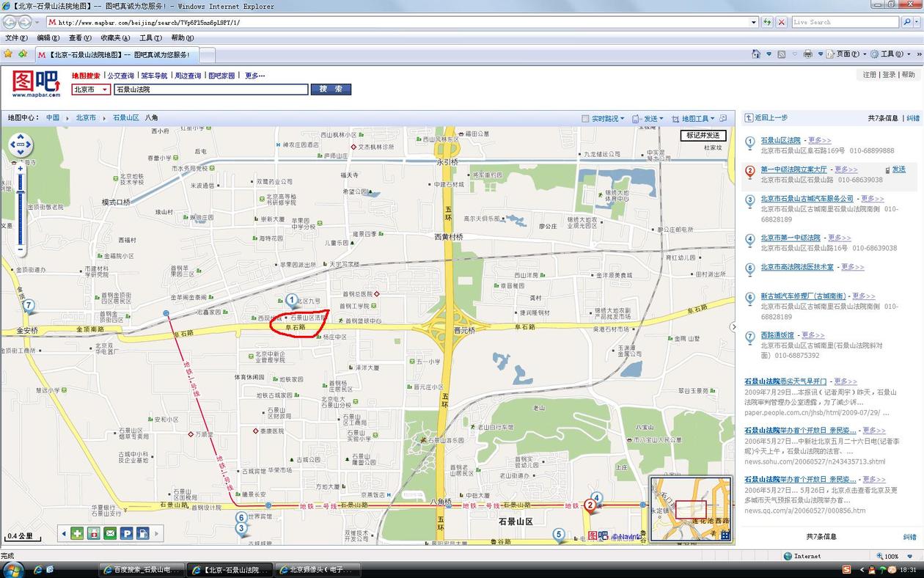Screen dimensions: 924x578
Task: Collapse the results side panel arrow
Action: coord(733,327)
